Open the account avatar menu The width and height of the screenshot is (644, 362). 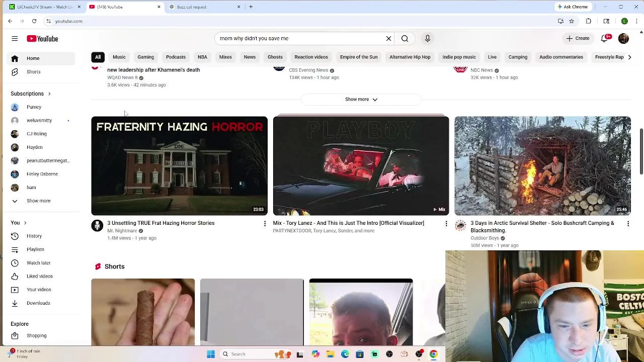click(x=623, y=38)
